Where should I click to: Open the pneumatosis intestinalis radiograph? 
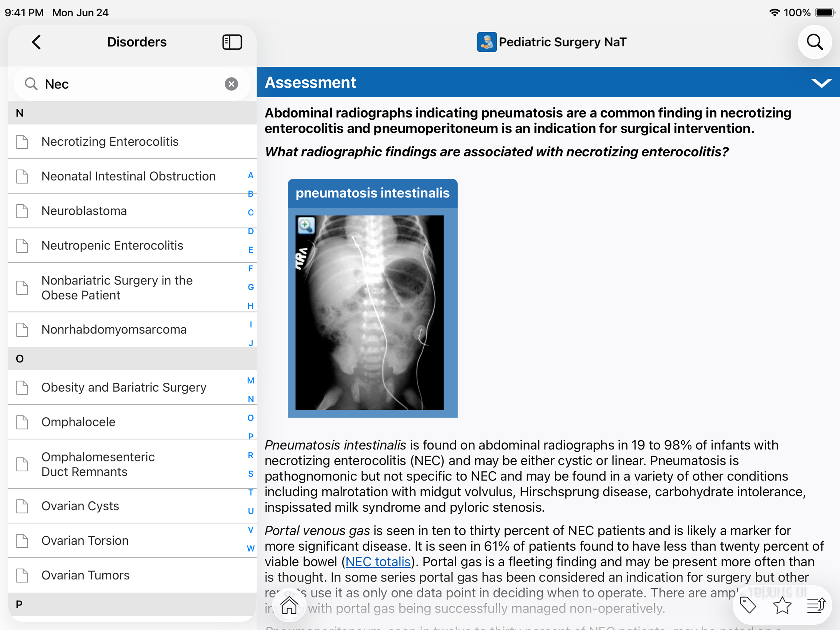click(x=369, y=312)
